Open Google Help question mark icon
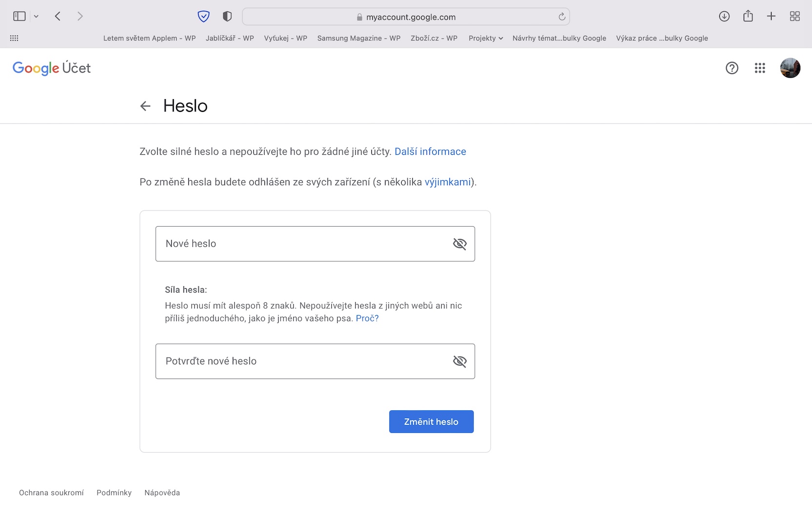 pyautogui.click(x=731, y=68)
